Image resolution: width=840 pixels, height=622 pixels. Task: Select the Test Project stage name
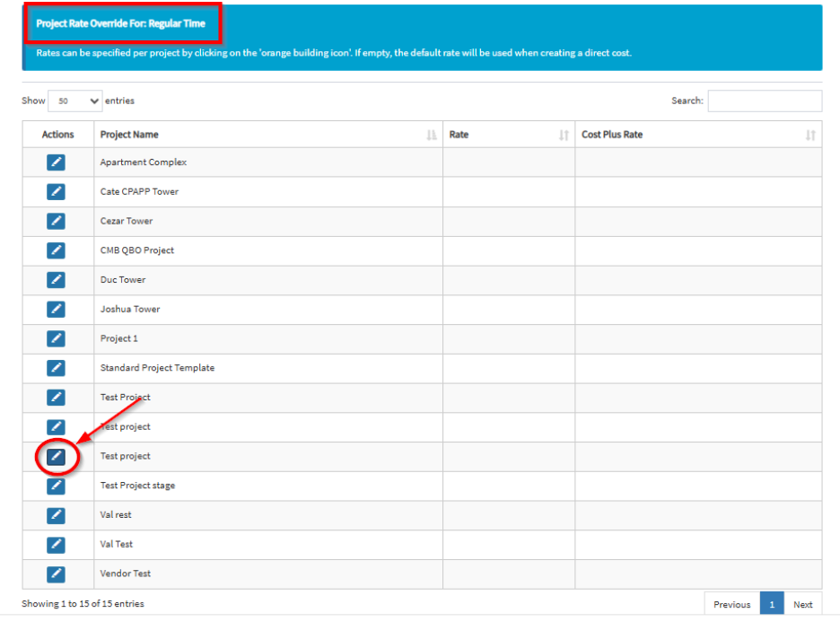[x=137, y=486]
